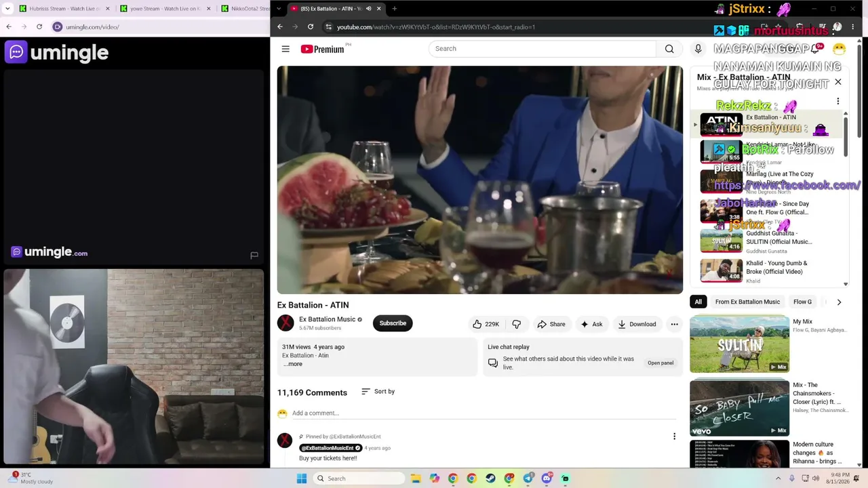This screenshot has height=488, width=868.
Task: Start voice search with the microphone icon
Action: click(698, 49)
